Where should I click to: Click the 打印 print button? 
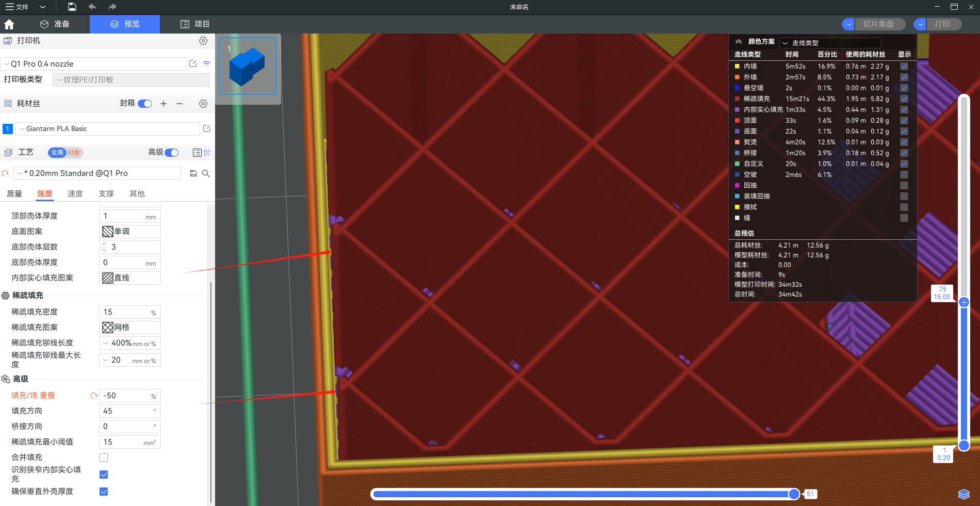[x=942, y=24]
